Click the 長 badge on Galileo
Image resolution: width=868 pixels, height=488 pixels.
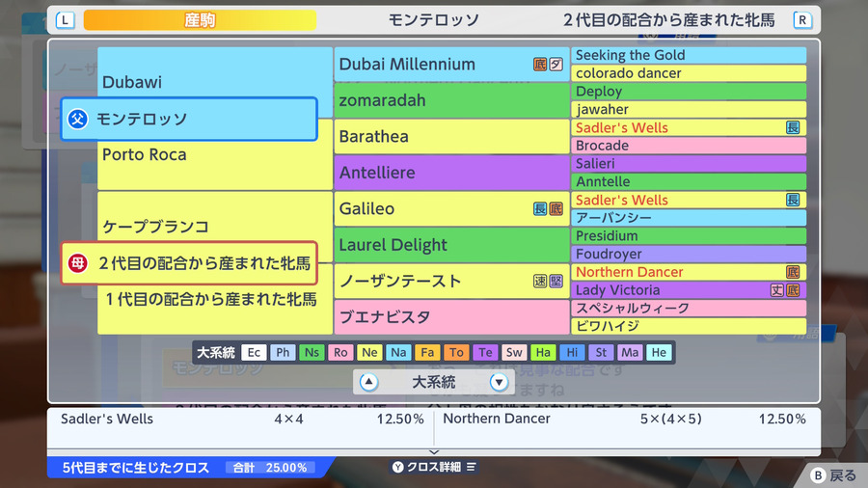coord(540,208)
